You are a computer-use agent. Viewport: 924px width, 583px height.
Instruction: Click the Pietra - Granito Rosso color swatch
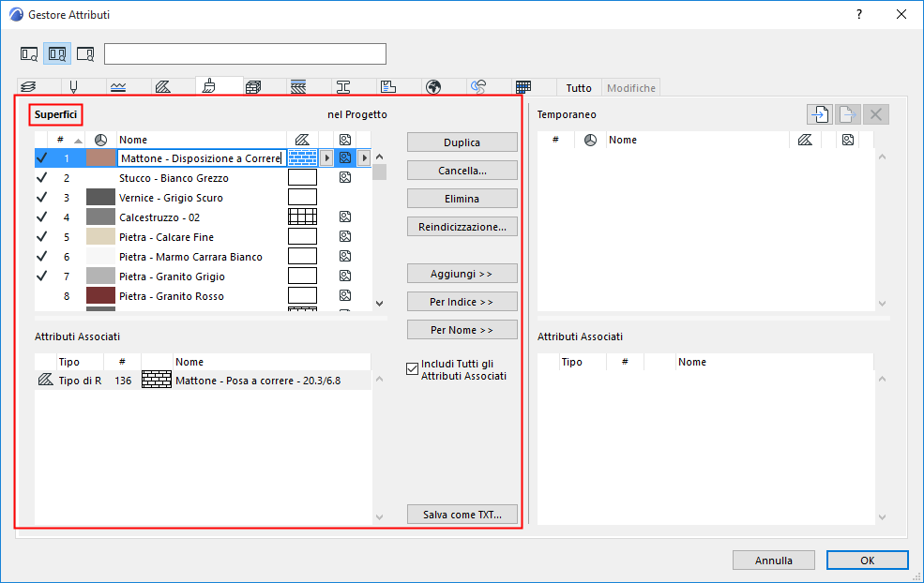click(x=100, y=295)
